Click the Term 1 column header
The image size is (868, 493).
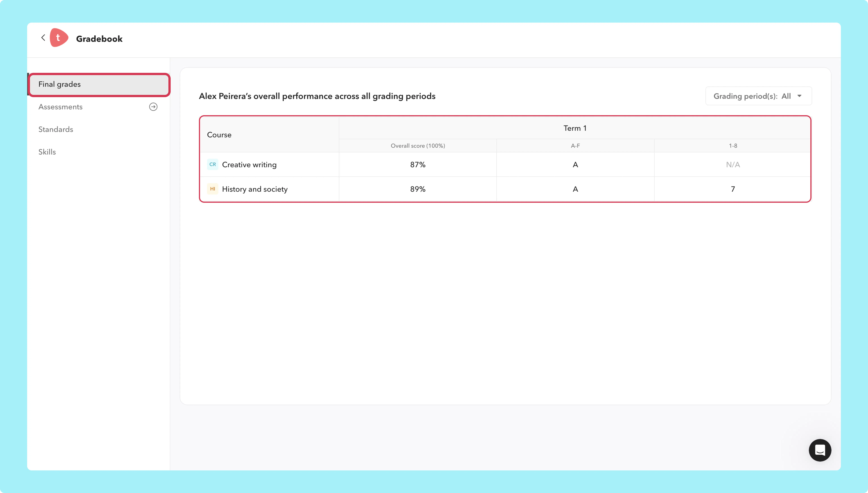point(575,128)
